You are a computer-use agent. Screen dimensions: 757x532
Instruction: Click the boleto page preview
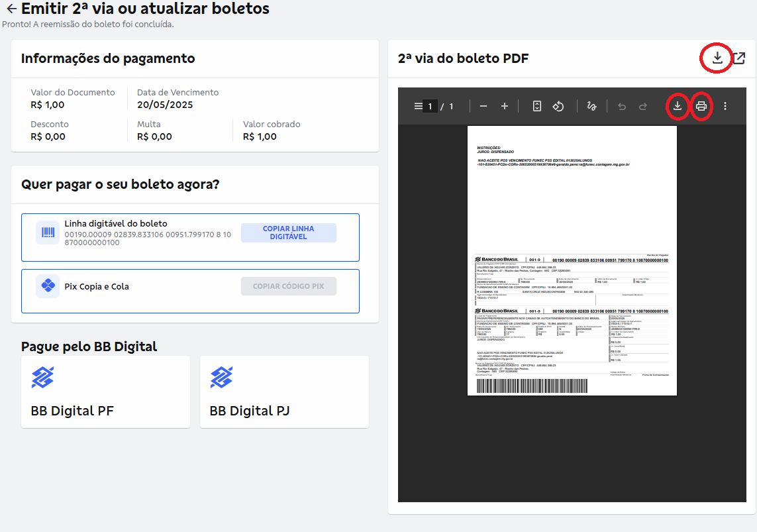tap(572, 260)
